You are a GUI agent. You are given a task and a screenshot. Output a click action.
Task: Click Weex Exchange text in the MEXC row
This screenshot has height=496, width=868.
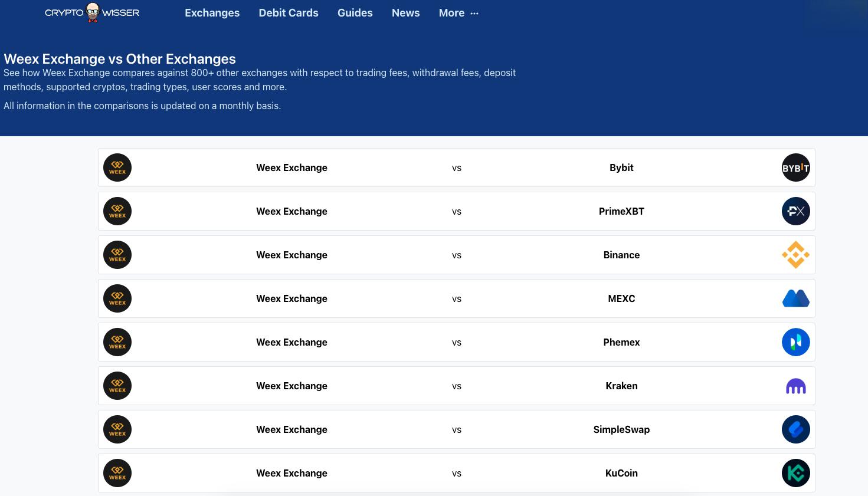tap(291, 298)
